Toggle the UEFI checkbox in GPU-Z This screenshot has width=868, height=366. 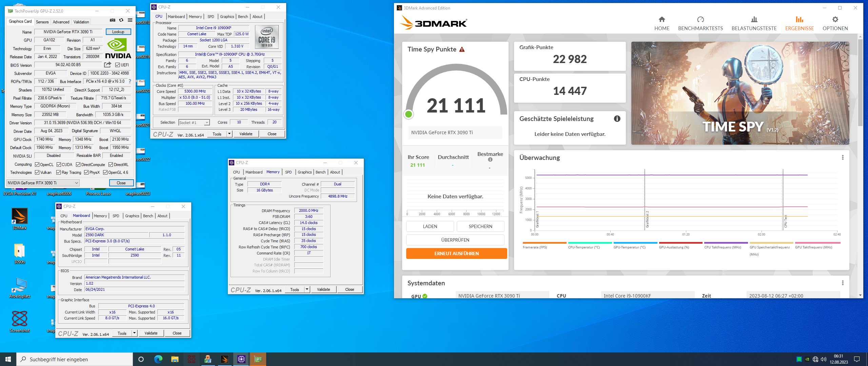117,65
